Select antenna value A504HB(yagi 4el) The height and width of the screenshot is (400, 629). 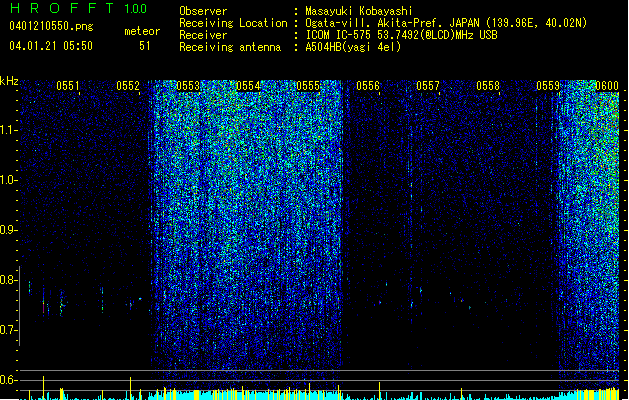pyautogui.click(x=353, y=47)
